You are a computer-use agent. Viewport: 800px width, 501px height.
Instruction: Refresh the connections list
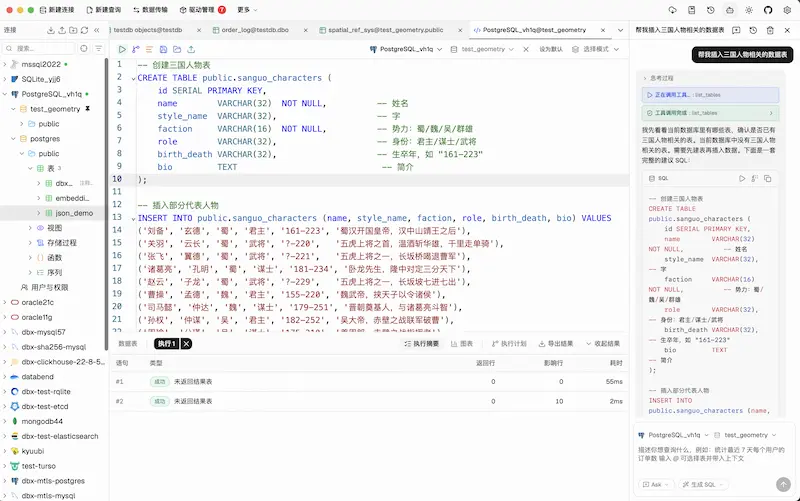84,30
